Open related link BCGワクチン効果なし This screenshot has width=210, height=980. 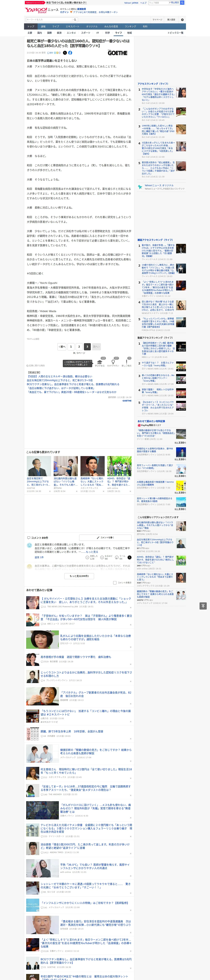click(x=73, y=384)
